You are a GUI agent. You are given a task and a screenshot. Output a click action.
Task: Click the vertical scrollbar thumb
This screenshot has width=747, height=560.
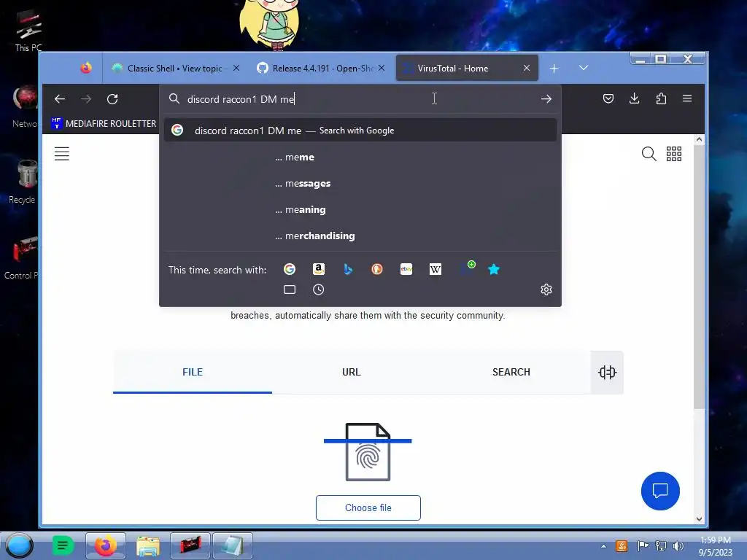tap(699, 277)
